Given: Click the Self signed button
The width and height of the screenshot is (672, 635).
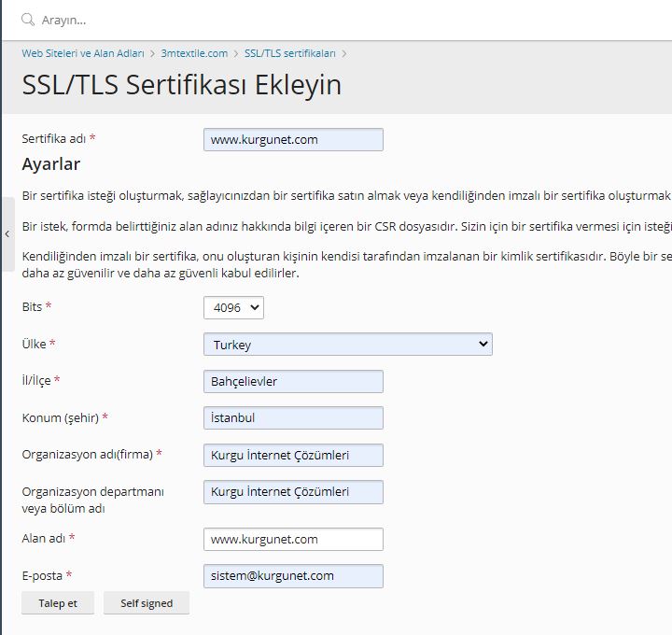Looking at the screenshot, I should 147,603.
